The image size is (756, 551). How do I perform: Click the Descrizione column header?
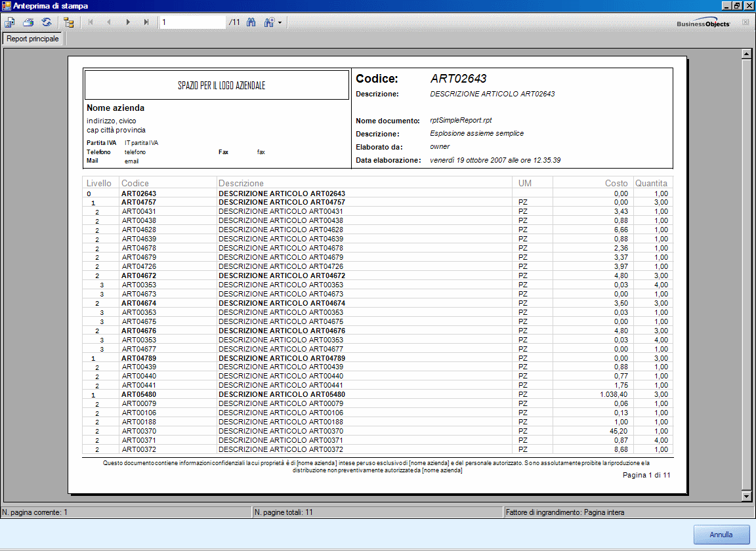pyautogui.click(x=241, y=183)
